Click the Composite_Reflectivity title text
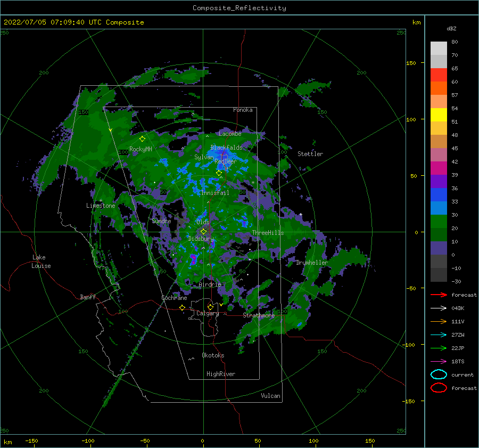The height and width of the screenshot is (448, 479). (240, 8)
